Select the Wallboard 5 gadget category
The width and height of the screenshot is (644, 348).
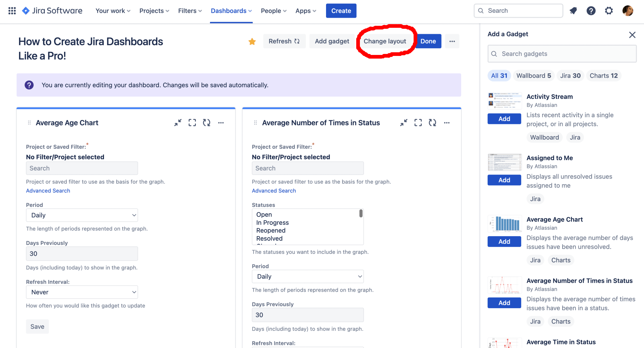point(534,76)
